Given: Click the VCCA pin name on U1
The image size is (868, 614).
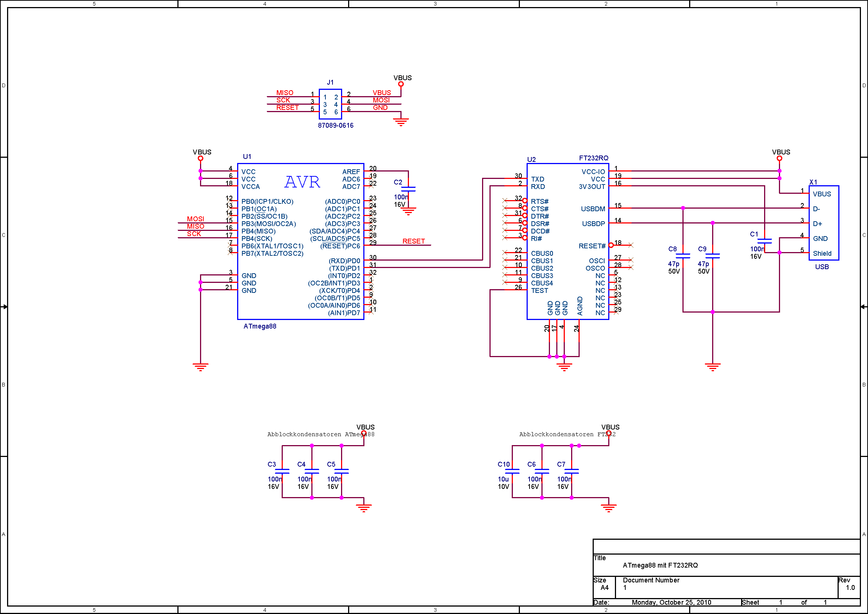Looking at the screenshot, I should [250, 186].
